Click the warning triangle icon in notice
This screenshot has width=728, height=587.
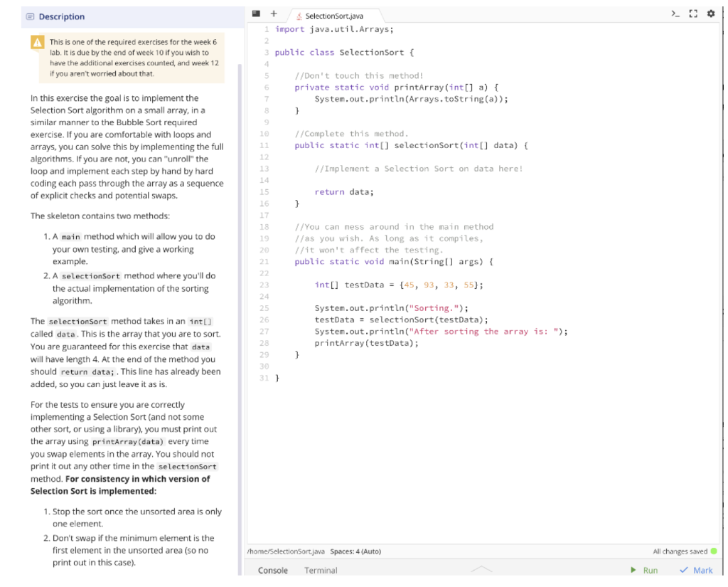[x=37, y=42]
